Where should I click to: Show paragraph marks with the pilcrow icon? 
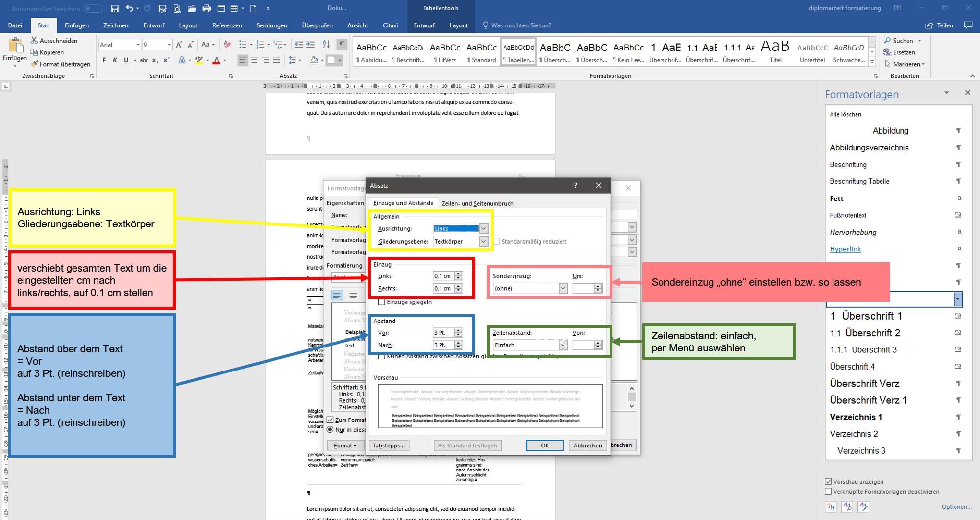[342, 45]
